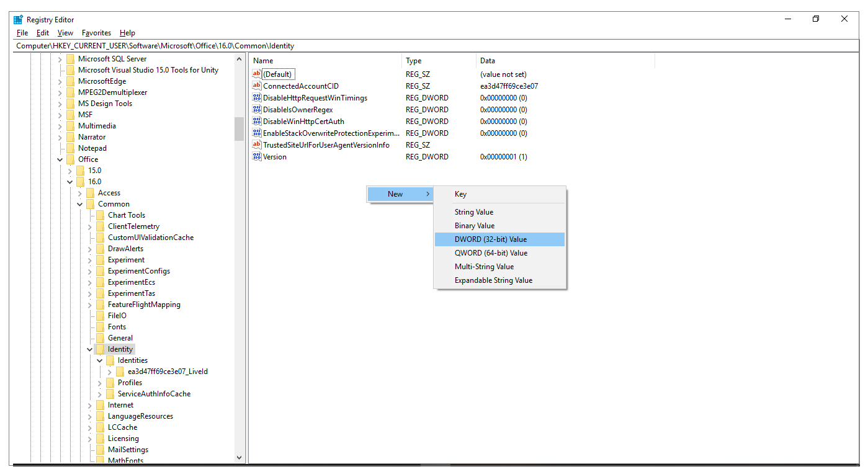
Task: Click the tree pane scroll-up arrow
Action: click(239, 59)
